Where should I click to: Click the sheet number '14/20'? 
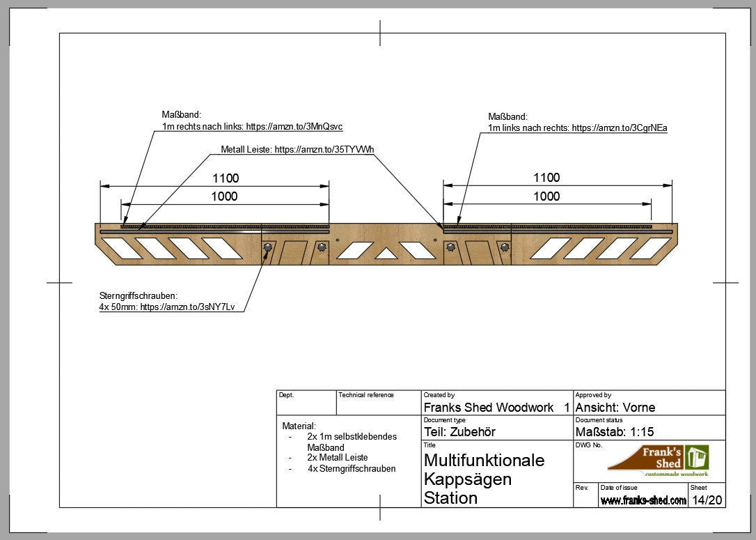(707, 500)
